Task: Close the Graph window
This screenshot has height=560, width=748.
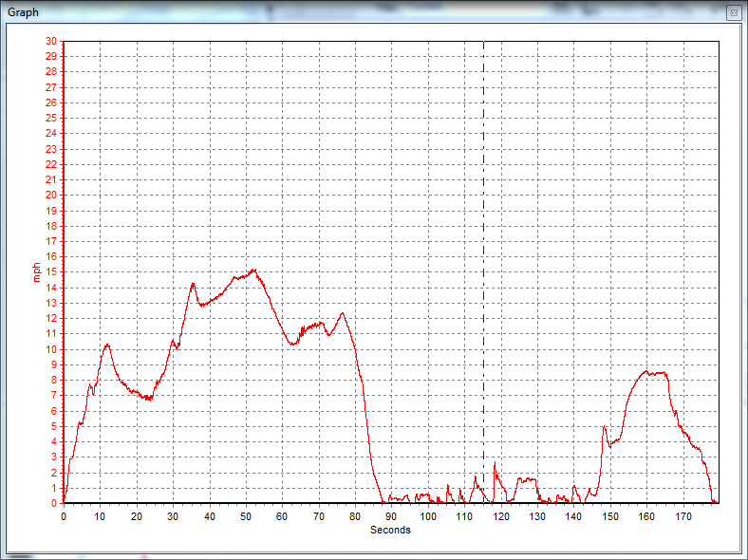Action: click(733, 12)
